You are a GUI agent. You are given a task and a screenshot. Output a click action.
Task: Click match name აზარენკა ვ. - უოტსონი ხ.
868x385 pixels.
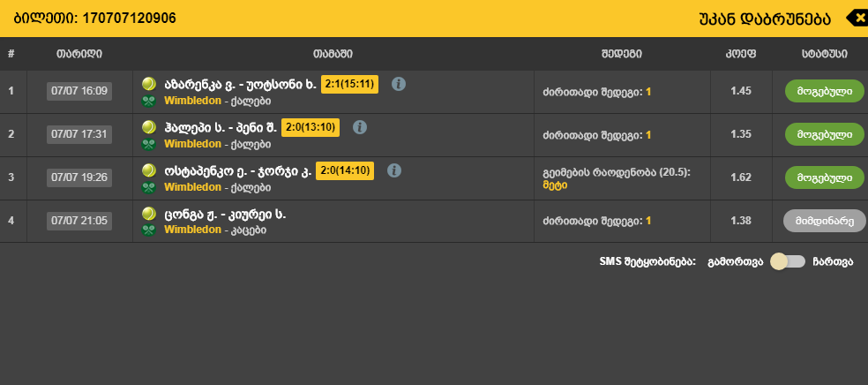tap(240, 85)
